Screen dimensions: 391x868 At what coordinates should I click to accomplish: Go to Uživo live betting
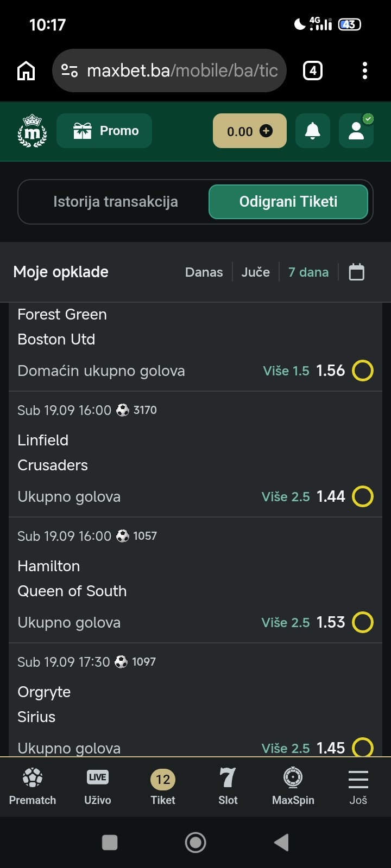pos(98,787)
